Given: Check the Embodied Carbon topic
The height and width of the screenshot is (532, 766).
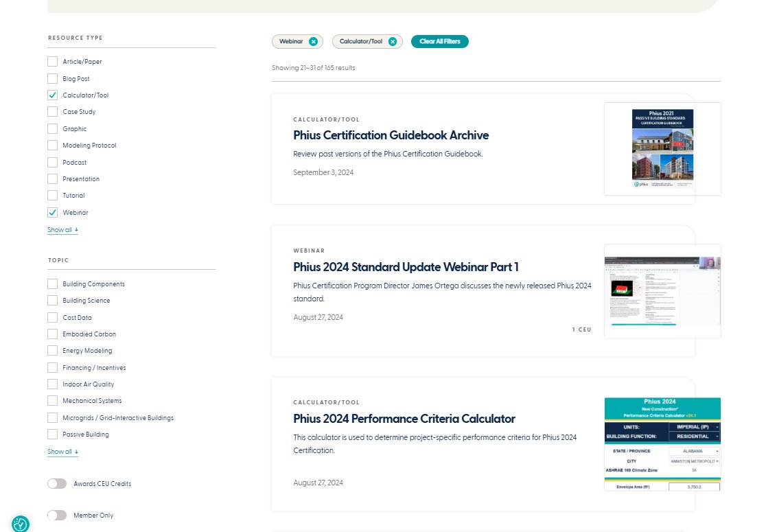Looking at the screenshot, I should pyautogui.click(x=52, y=334).
